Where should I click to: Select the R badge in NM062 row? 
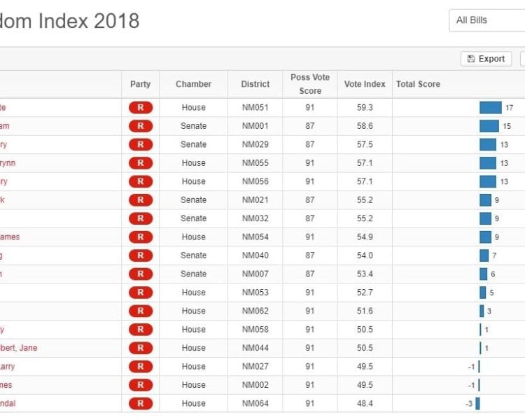(x=140, y=311)
